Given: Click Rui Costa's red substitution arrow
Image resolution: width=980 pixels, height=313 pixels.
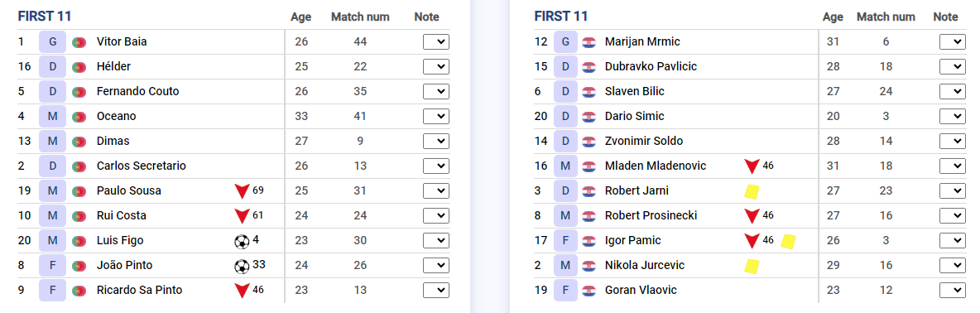Looking at the screenshot, I should coord(242,216).
